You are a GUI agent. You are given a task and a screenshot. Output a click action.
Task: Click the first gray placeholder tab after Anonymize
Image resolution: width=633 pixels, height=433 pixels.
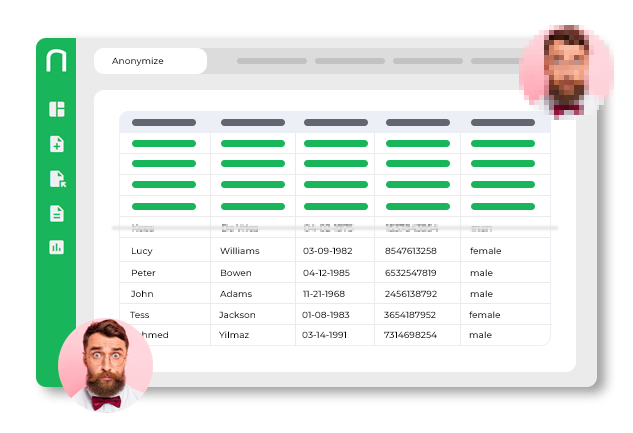coord(272,61)
